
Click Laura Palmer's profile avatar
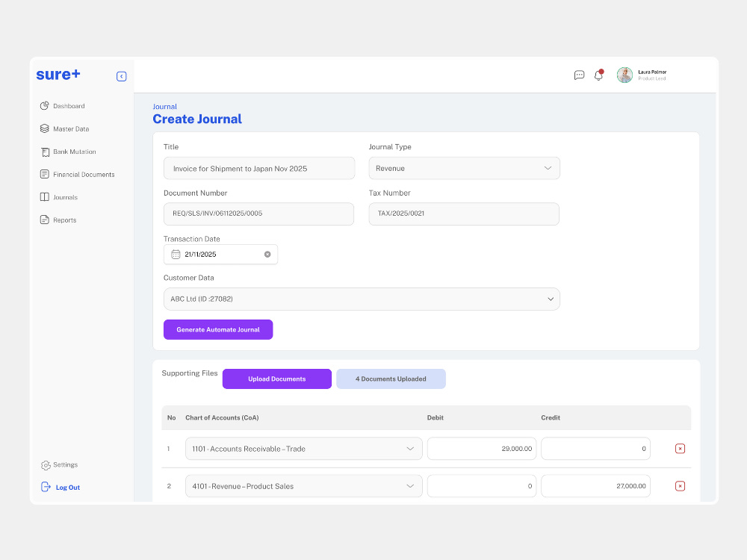pos(624,75)
